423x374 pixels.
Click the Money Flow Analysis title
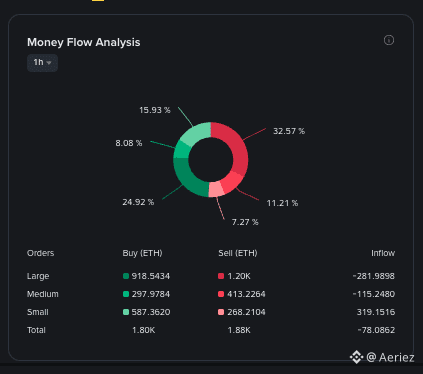(84, 42)
